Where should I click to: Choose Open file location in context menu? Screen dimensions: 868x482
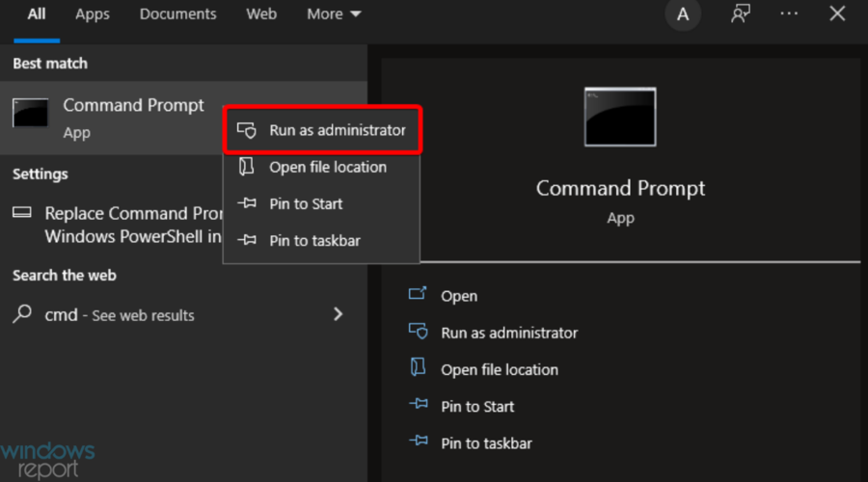point(321,167)
